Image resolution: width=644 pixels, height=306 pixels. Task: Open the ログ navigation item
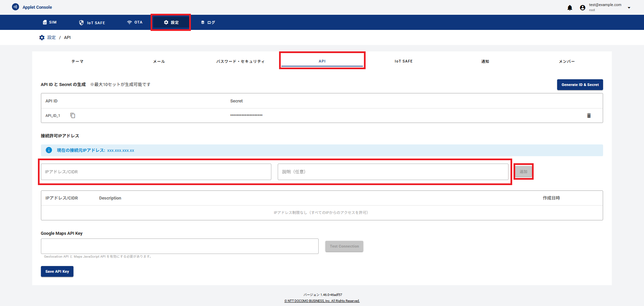208,23
